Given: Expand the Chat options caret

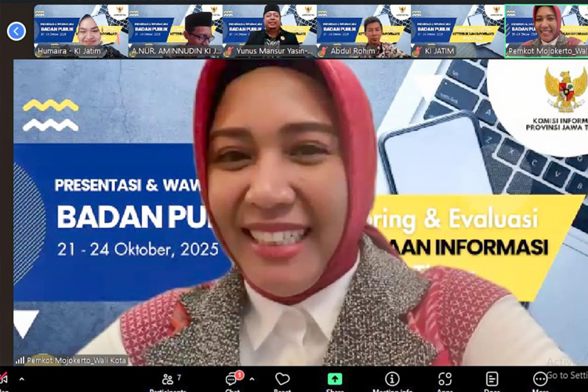Looking at the screenshot, I should [x=252, y=379].
